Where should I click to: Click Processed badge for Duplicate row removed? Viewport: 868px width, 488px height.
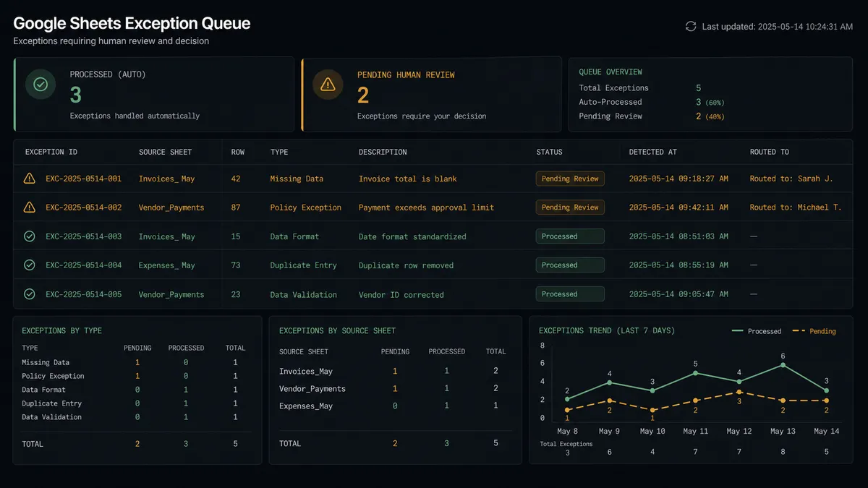570,265
